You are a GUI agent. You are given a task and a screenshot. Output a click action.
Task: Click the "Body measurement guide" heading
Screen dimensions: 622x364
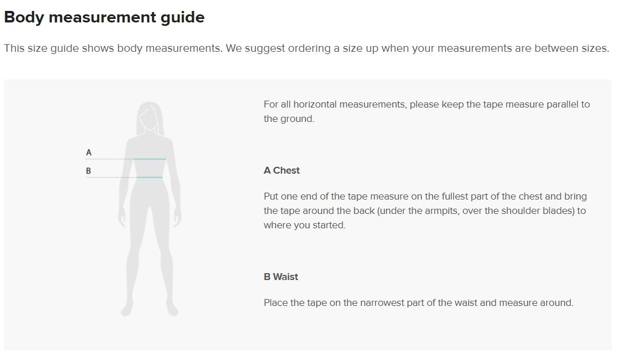click(104, 17)
